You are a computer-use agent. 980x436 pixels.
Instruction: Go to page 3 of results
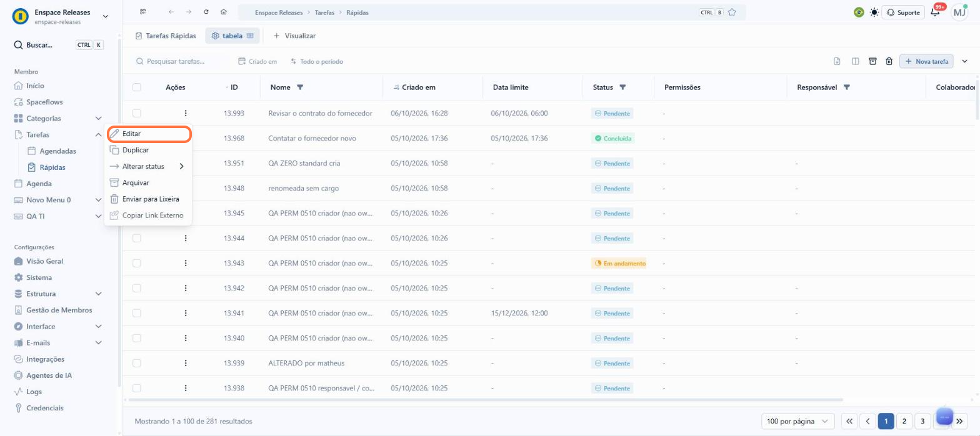pos(922,421)
